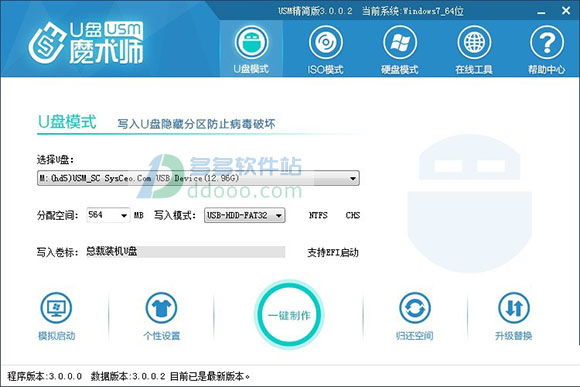Click the 当前系统:Windows7_64位 title text
Viewport: 580px width, 387px height.
click(412, 11)
